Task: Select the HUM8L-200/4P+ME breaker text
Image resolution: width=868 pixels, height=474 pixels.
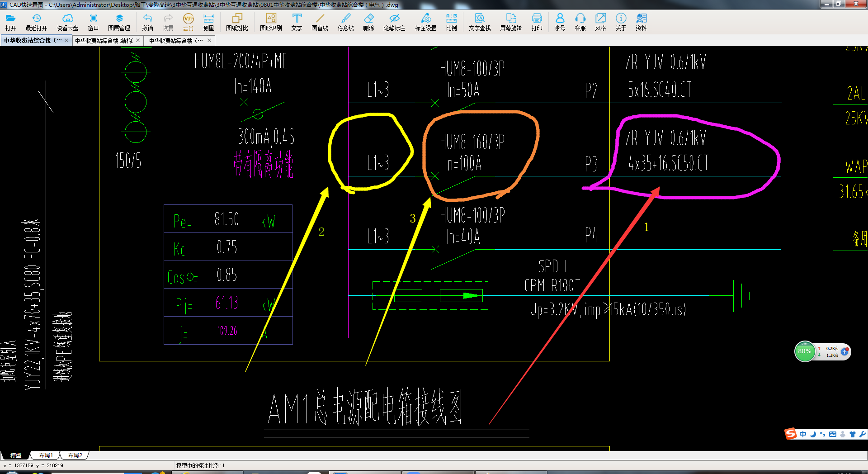Action: point(241,61)
